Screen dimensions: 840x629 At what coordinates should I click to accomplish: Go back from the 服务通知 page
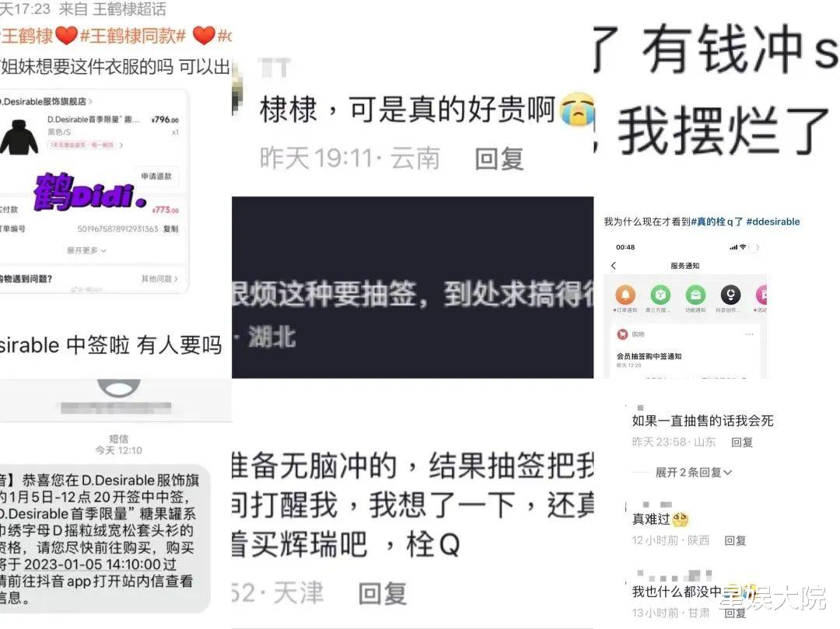(x=614, y=266)
